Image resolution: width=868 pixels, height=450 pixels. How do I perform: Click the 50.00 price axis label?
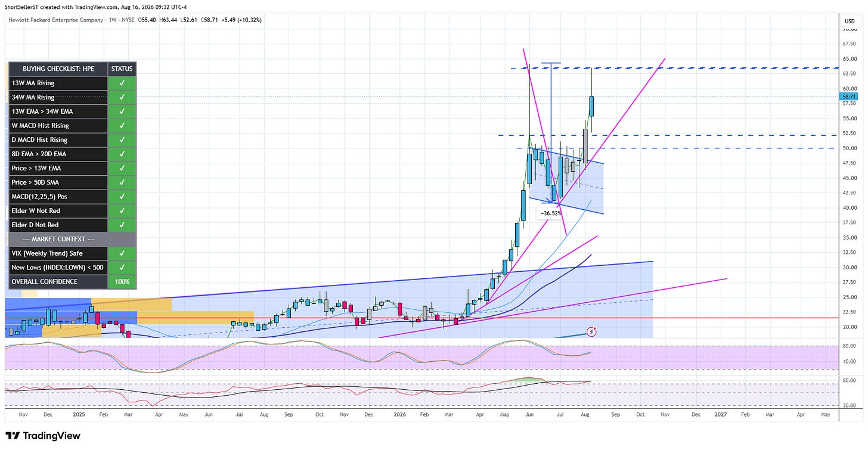coord(850,148)
